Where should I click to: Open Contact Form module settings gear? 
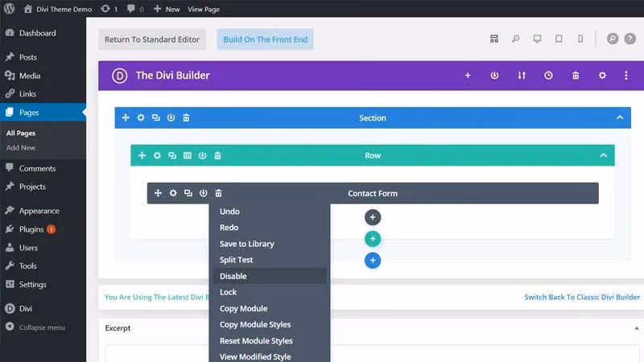[173, 193]
